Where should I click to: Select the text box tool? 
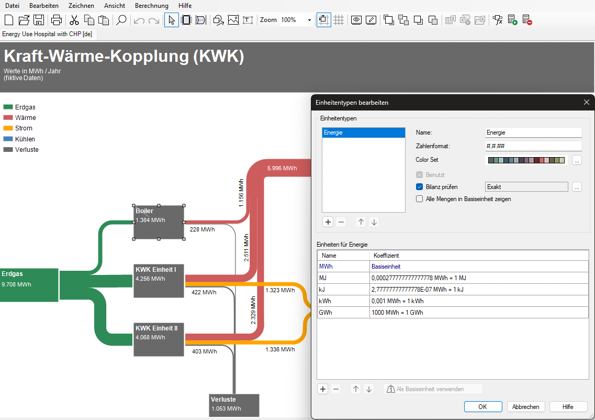point(248,20)
